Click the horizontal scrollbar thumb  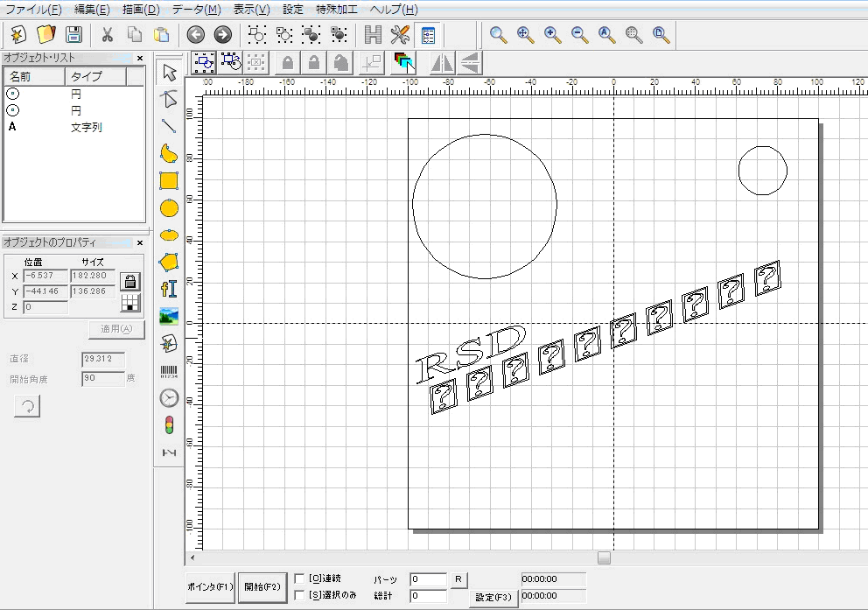[604, 558]
